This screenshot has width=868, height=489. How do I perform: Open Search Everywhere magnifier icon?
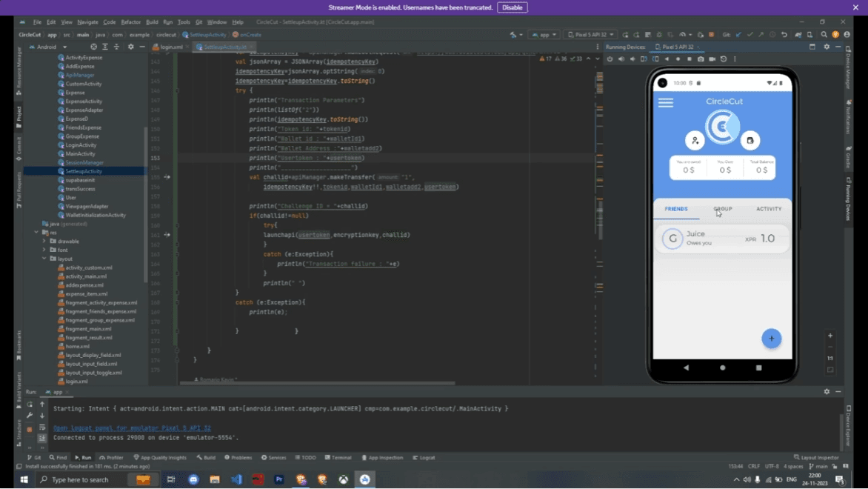click(x=824, y=35)
